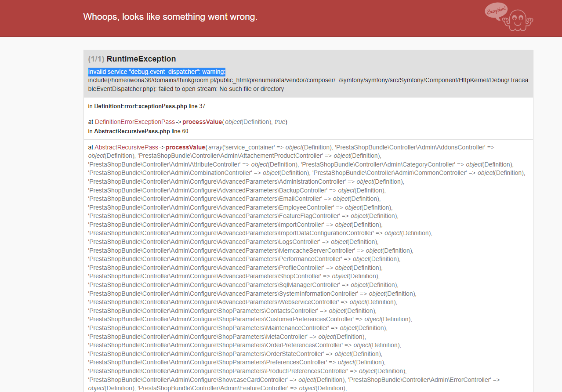
Task: Click 'DefinitionErrorExceptionPass.php line 37' file reference
Action: click(x=150, y=106)
